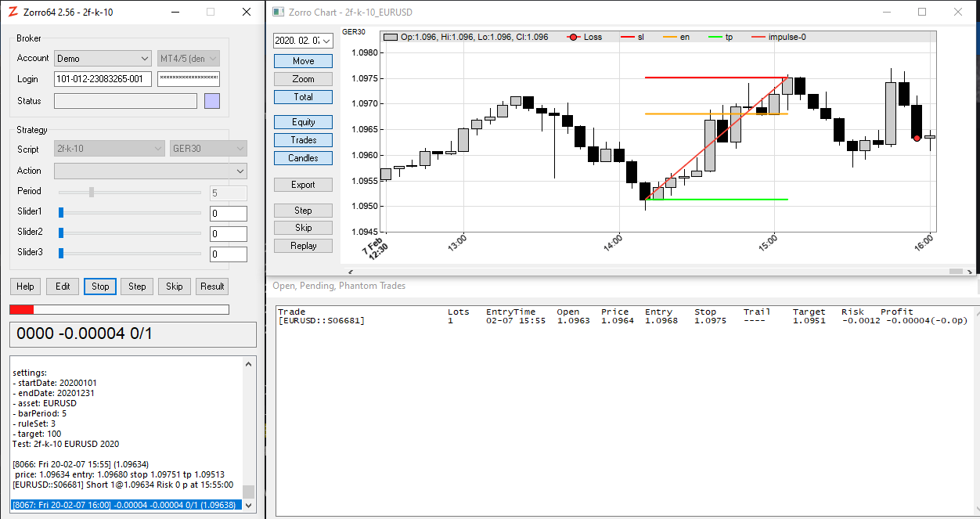Open the script editor with Edit
980x519 pixels.
click(x=63, y=287)
